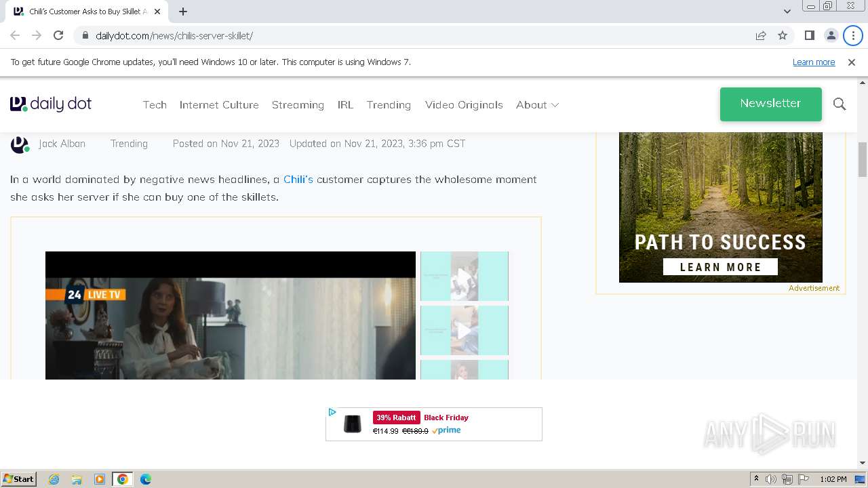Open tab search chevron
Image resolution: width=868 pixels, height=488 pixels.
(x=787, y=12)
